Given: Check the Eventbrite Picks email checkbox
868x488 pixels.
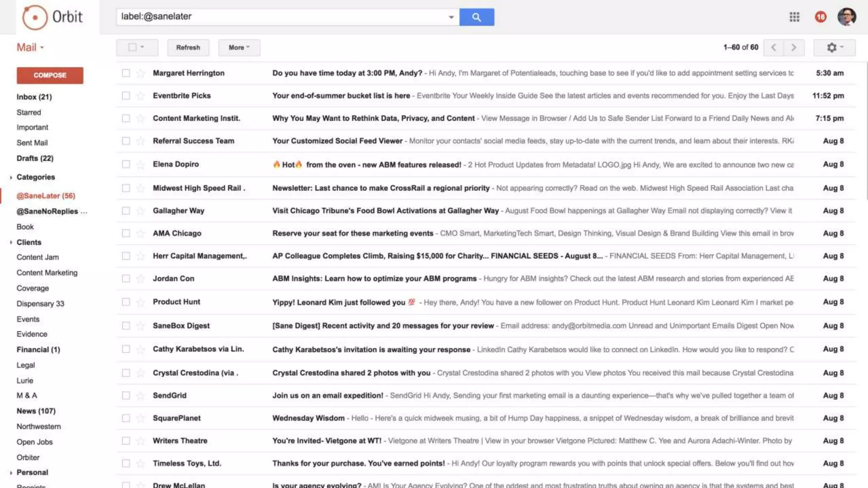Looking at the screenshot, I should (126, 96).
